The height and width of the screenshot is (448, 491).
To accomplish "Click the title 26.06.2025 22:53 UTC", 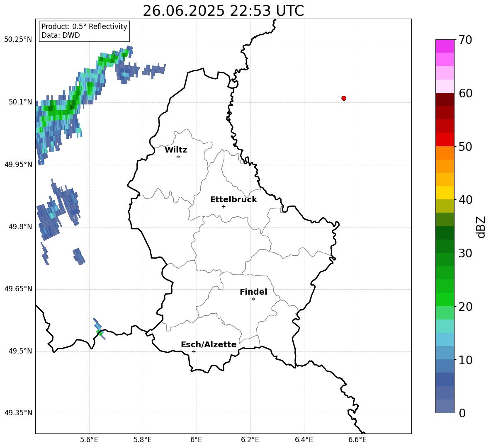I will 223,11.
